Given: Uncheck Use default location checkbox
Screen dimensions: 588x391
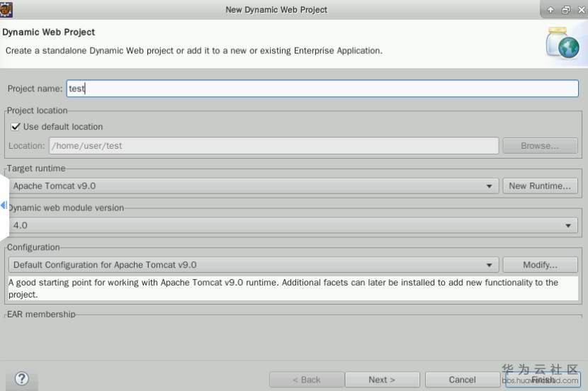Looking at the screenshot, I should (16, 127).
